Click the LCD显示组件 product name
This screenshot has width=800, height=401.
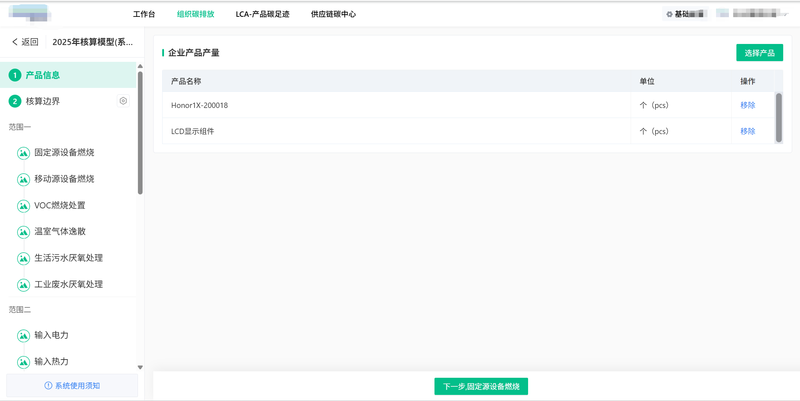tap(192, 131)
